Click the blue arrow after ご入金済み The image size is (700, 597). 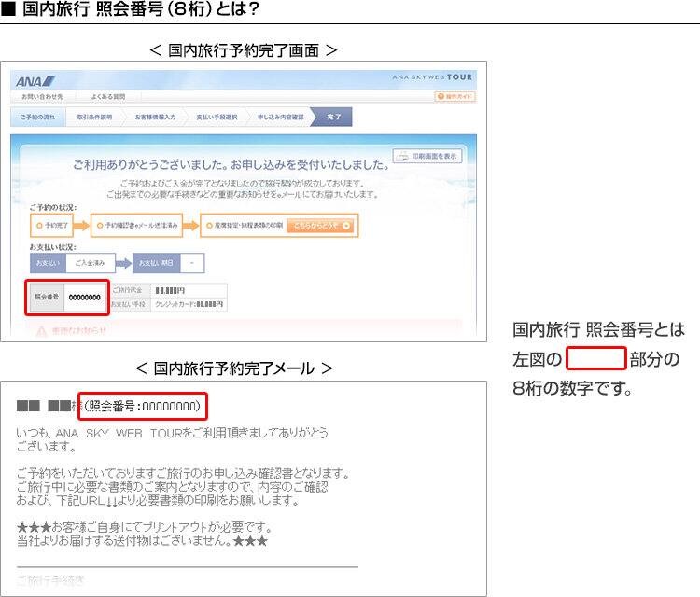point(123,263)
